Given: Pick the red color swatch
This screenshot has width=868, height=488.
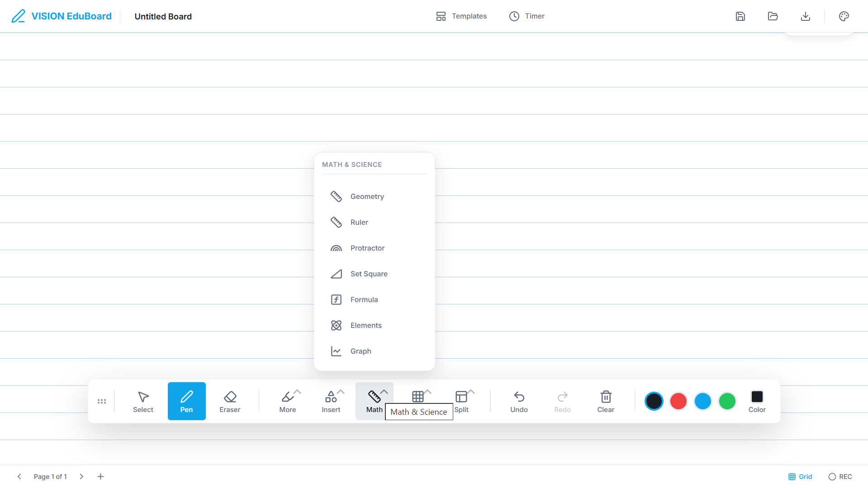Looking at the screenshot, I should [x=678, y=401].
